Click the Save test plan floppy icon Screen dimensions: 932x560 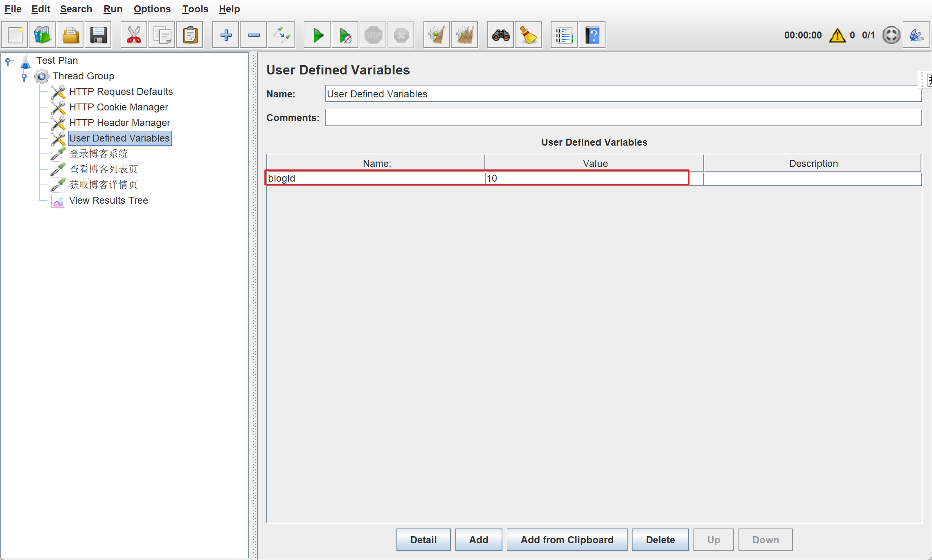click(98, 35)
